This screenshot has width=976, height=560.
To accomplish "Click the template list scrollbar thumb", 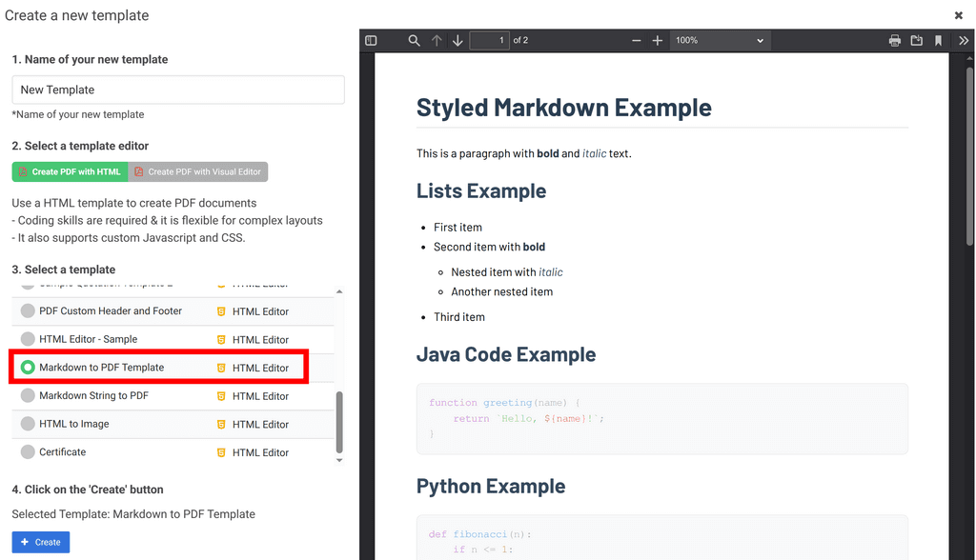I will point(339,422).
